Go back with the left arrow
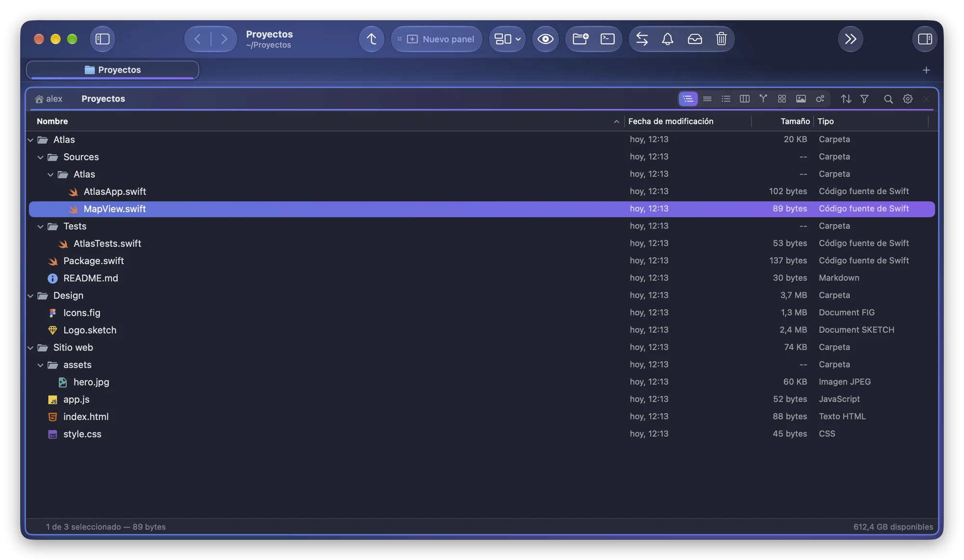The image size is (964, 560). coord(198,39)
